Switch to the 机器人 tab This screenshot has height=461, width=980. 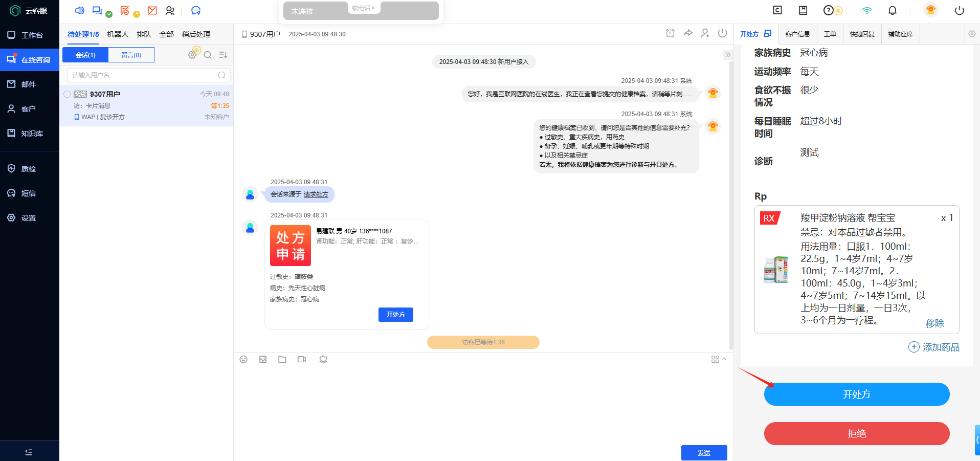[118, 34]
